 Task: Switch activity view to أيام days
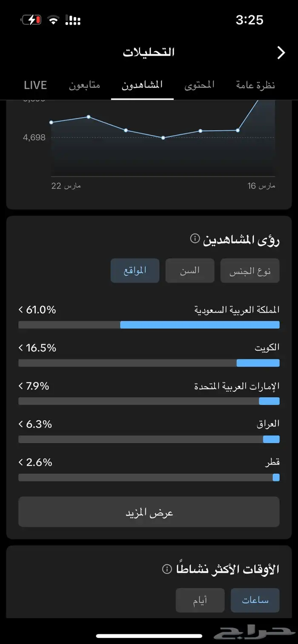200,600
